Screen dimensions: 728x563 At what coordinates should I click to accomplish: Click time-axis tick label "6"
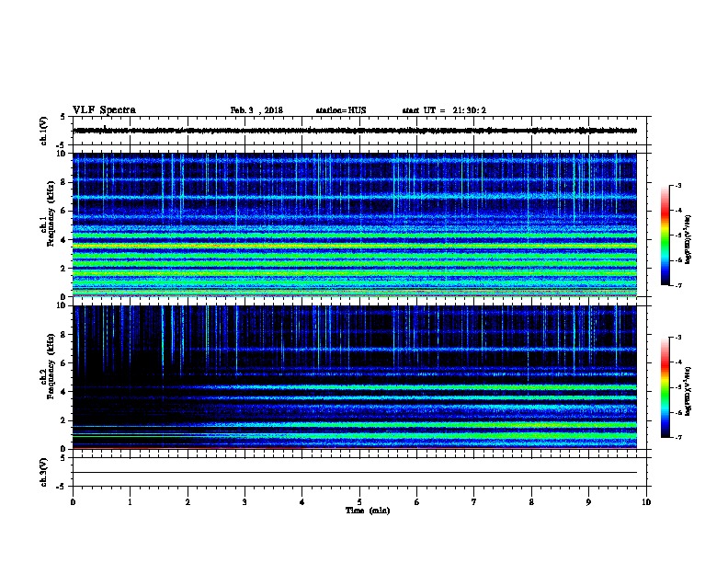417,502
